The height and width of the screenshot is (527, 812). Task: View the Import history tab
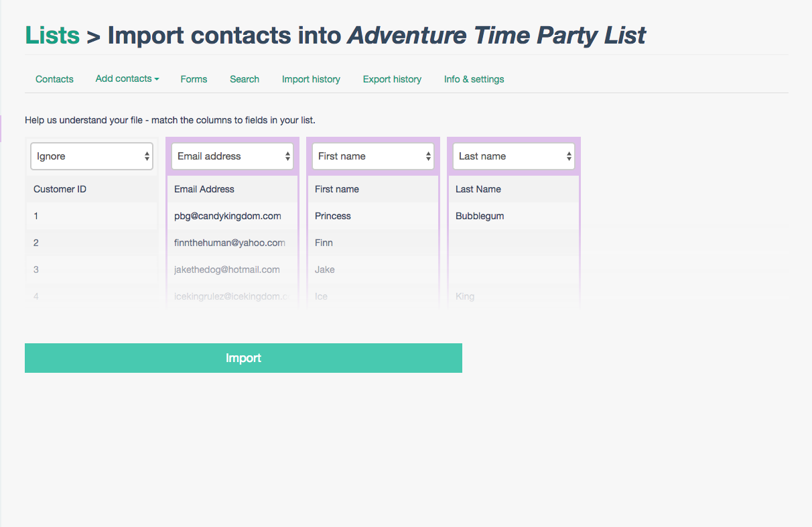[311, 79]
